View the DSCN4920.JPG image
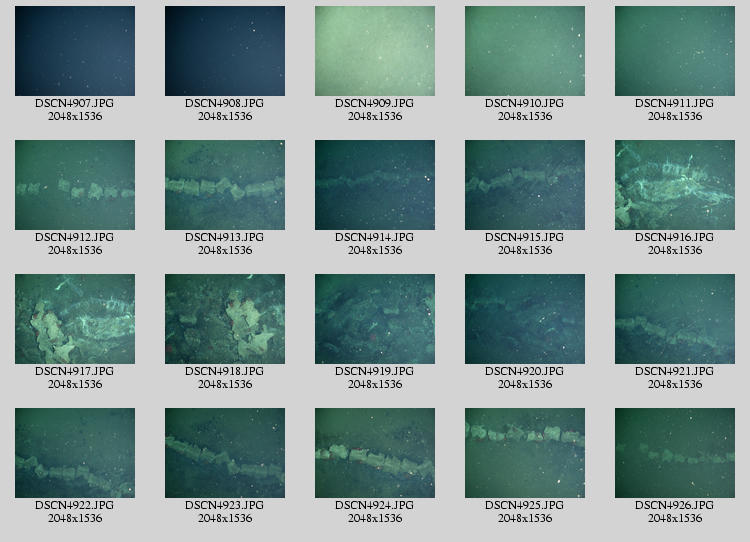This screenshot has height=542, width=750. (525, 319)
